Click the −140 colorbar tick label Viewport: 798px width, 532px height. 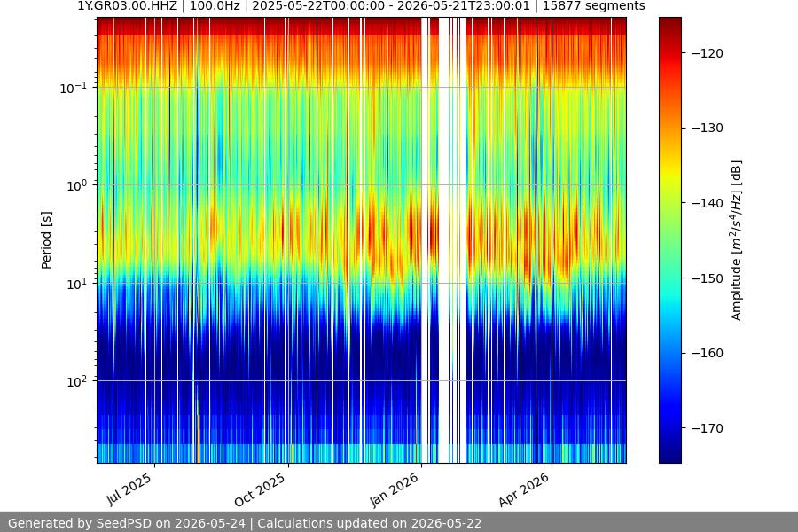[708, 203]
